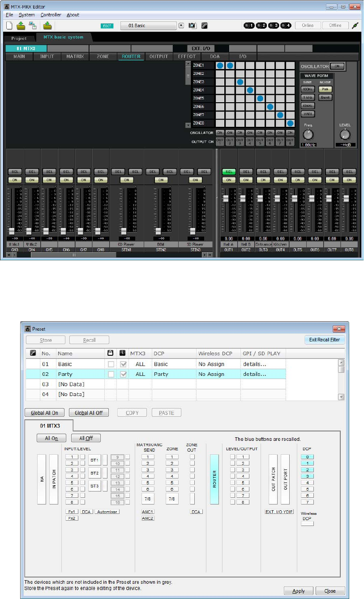Image resolution: width=364 pixels, height=599 pixels.
Task: Turn on the OSCILLATOR ON switch
Action: click(338, 66)
